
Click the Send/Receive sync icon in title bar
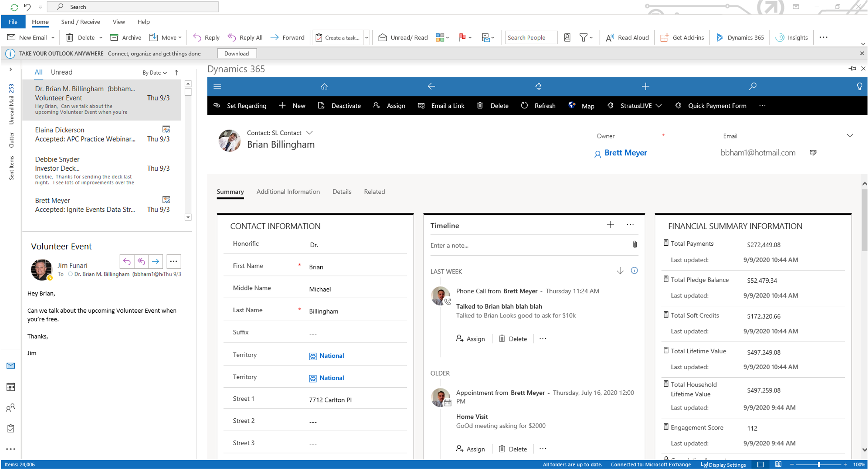(x=14, y=7)
